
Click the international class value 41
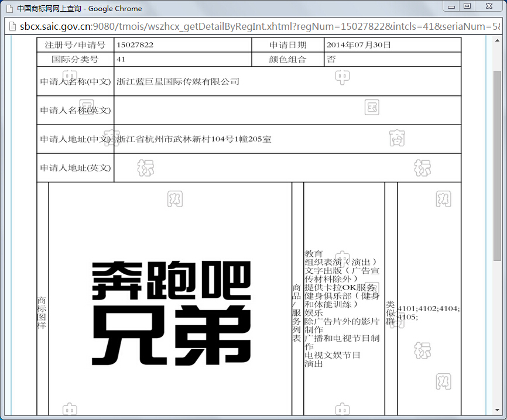click(121, 60)
